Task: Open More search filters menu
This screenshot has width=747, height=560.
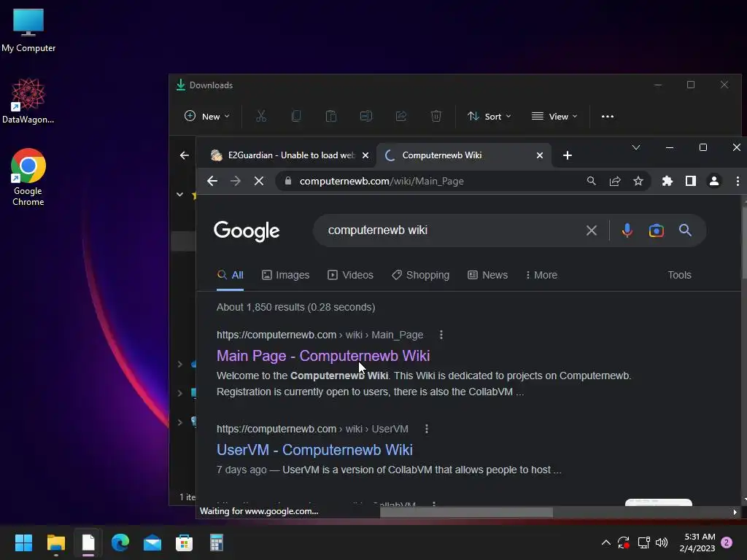Action: pyautogui.click(x=541, y=275)
